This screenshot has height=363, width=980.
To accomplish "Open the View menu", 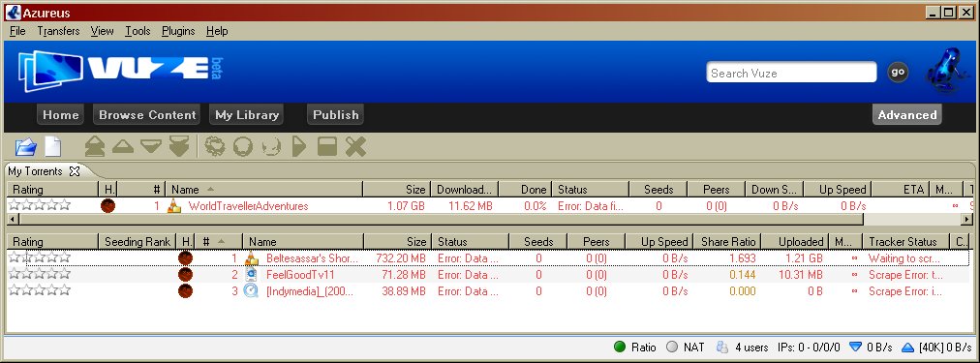I will 102,31.
